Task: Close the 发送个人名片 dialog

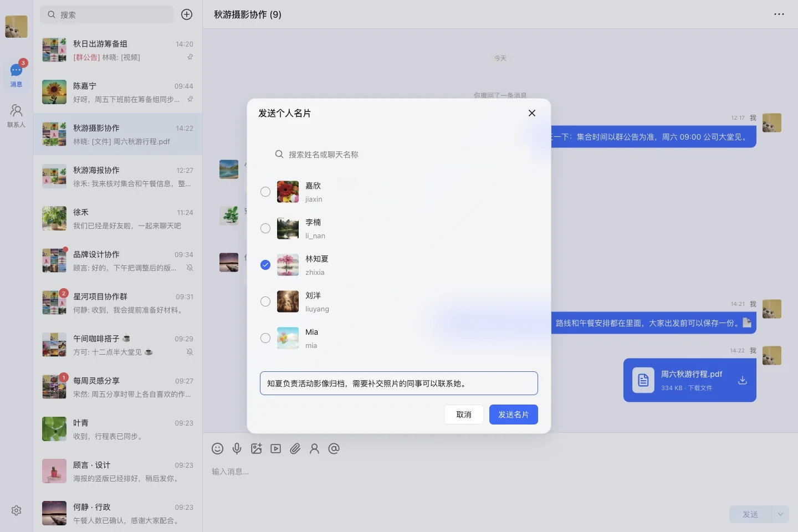Action: tap(532, 113)
